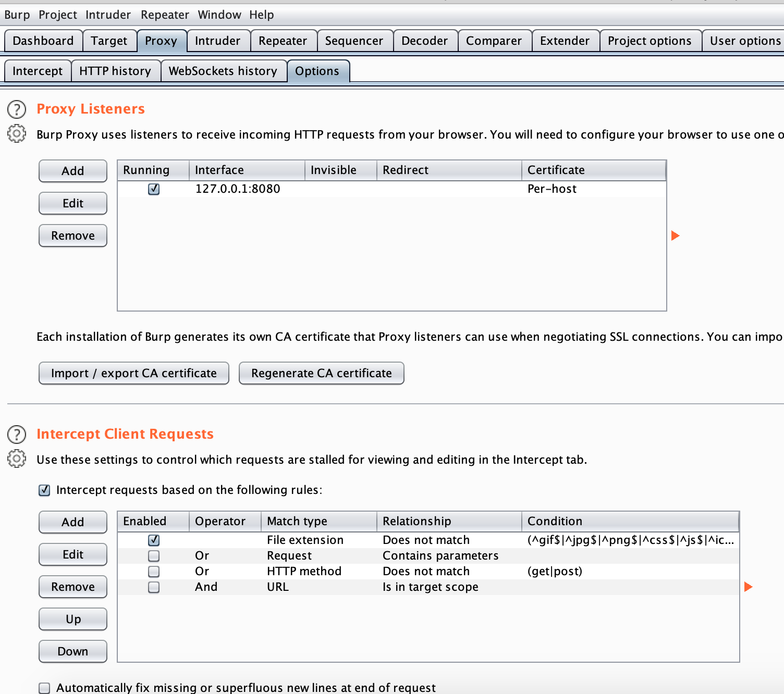The image size is (784, 694).
Task: Click orange arrow beside Proxy Listeners table
Action: click(x=675, y=236)
